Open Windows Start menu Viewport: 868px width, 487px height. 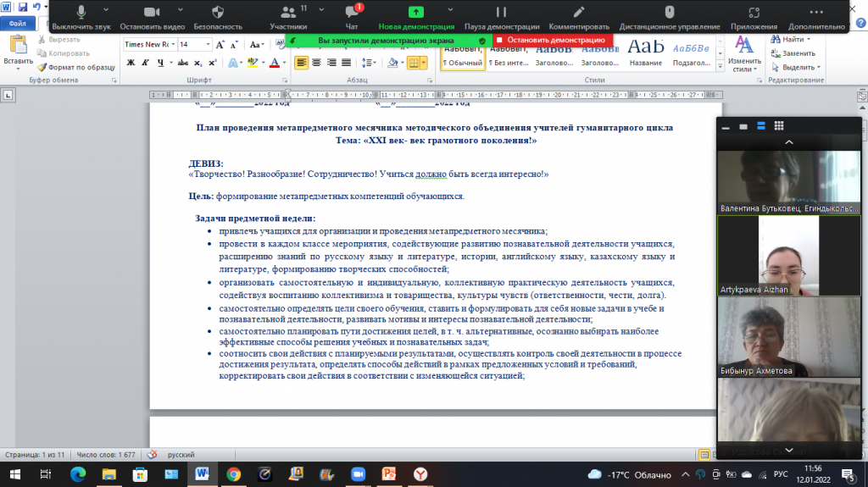tap(15, 474)
